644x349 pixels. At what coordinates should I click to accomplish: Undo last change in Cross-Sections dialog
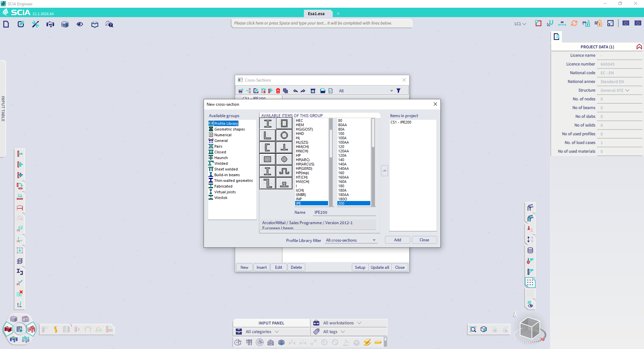(x=296, y=91)
